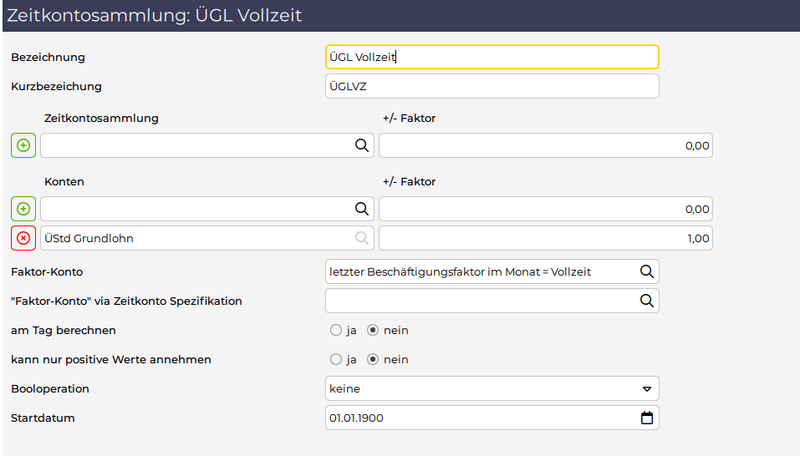Open the Booloperation dropdown
The height and width of the screenshot is (456, 800).
[492, 388]
